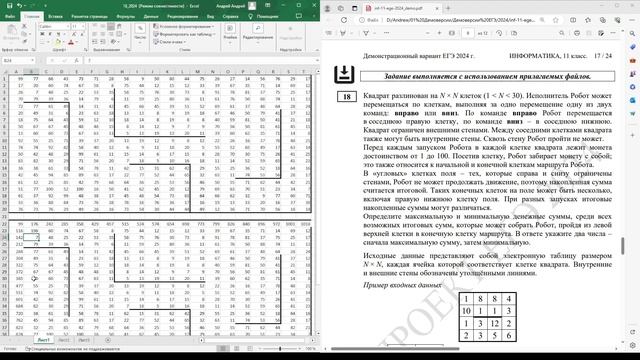The width and height of the screenshot is (640, 360).
Task: Click the Excel zoom slider
Action: click(x=280, y=349)
